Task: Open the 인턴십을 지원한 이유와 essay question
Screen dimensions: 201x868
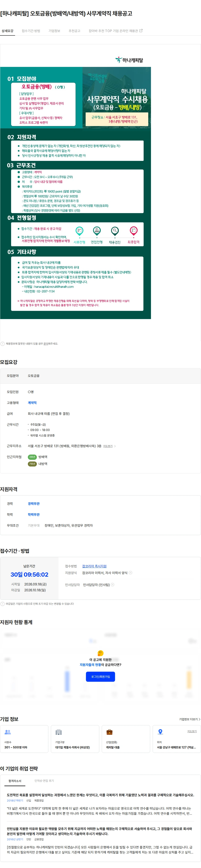Action: 99,831
